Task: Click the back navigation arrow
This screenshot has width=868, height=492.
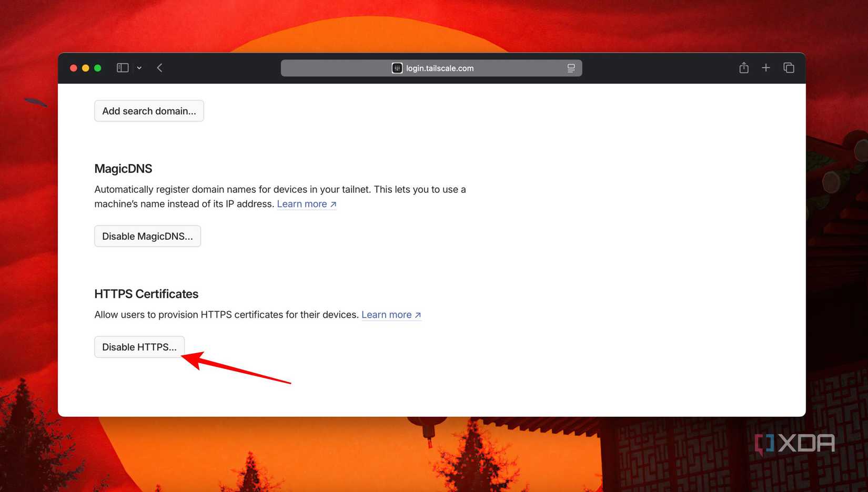Action: click(x=159, y=67)
